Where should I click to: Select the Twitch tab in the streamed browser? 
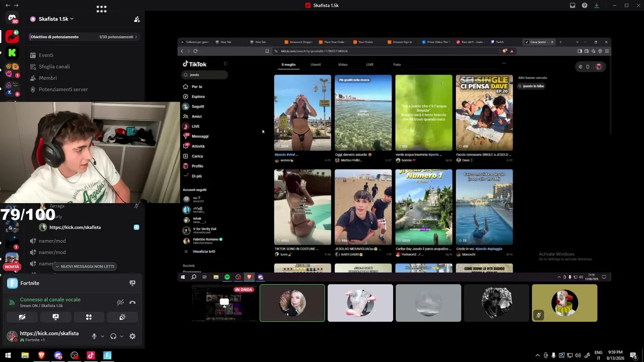[x=504, y=42]
